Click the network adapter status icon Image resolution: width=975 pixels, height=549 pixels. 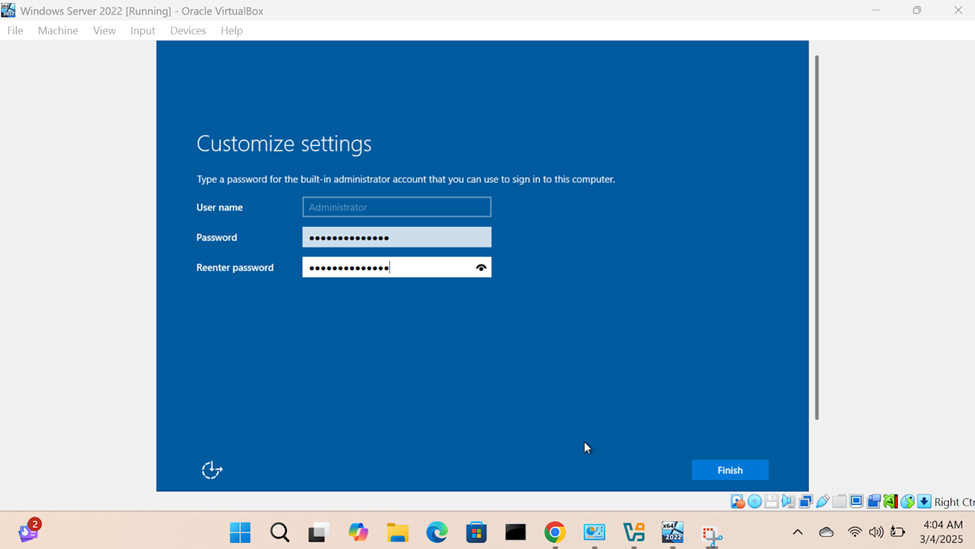click(x=805, y=501)
